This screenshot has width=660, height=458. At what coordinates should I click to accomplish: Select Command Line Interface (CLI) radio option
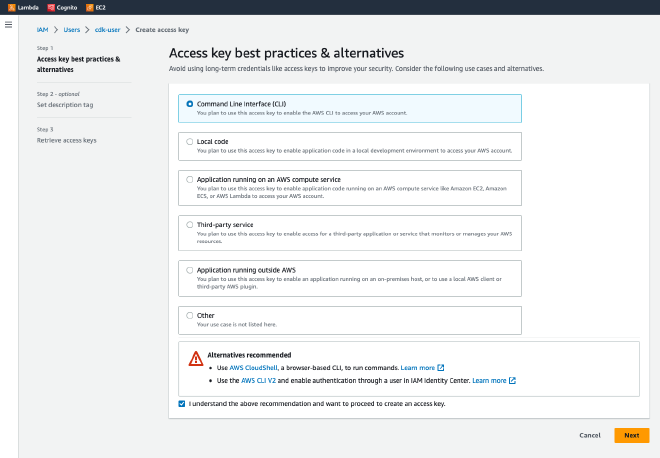click(190, 104)
